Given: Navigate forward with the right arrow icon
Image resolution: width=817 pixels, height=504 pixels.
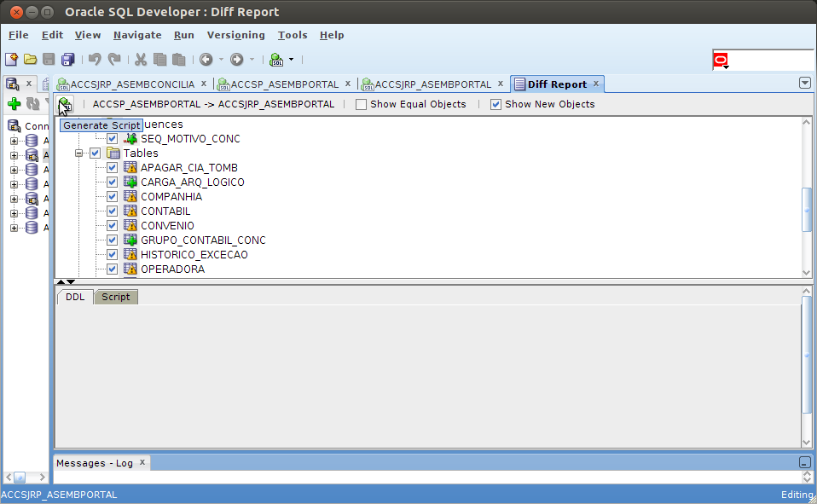Looking at the screenshot, I should click(236, 60).
